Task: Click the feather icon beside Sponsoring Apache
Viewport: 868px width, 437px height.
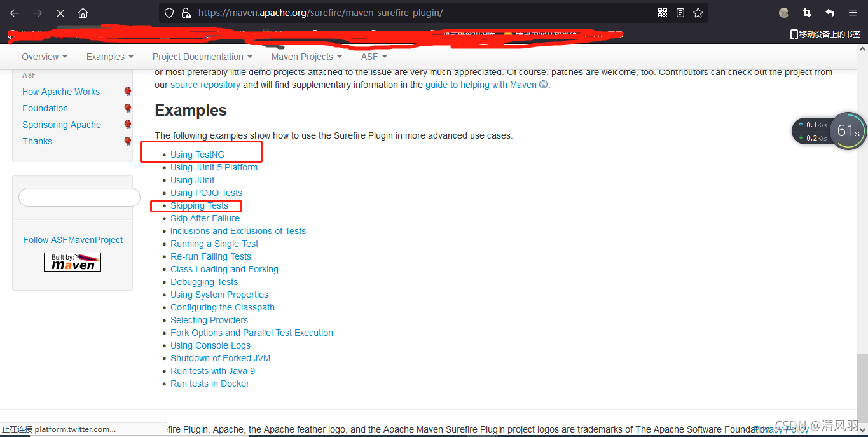Action: pos(128,125)
